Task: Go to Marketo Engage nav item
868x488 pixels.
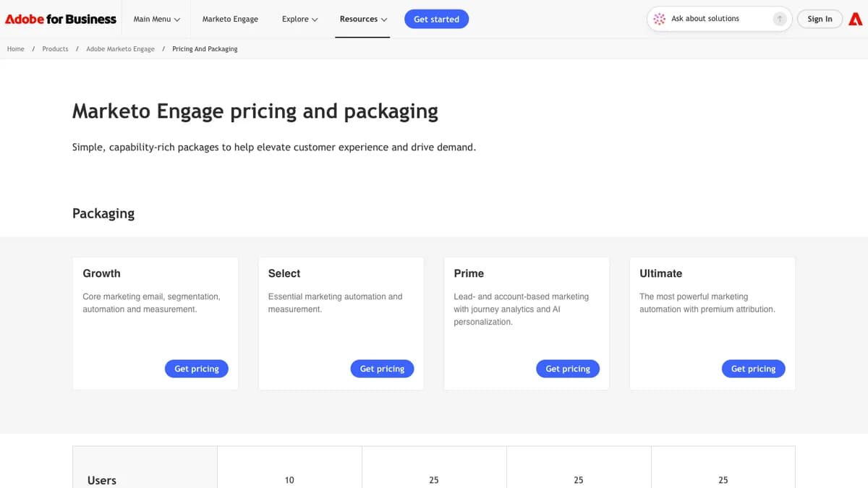Action: pyautogui.click(x=230, y=20)
